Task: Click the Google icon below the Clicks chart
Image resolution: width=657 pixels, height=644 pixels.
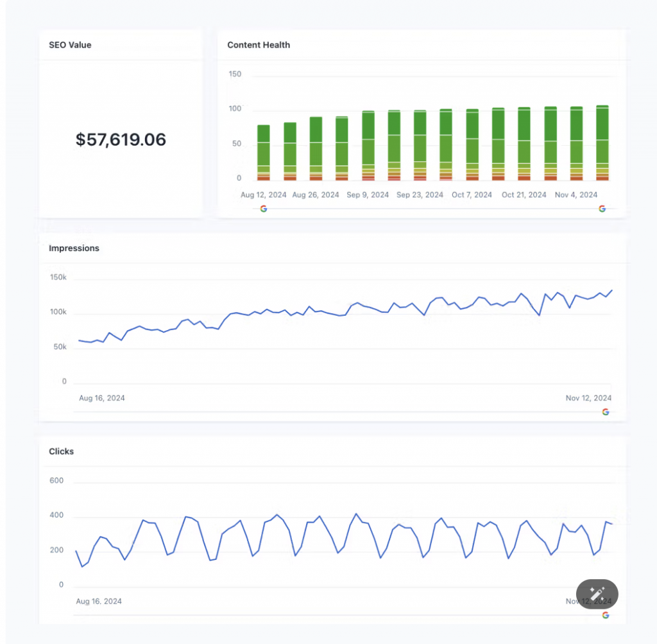Action: [606, 615]
